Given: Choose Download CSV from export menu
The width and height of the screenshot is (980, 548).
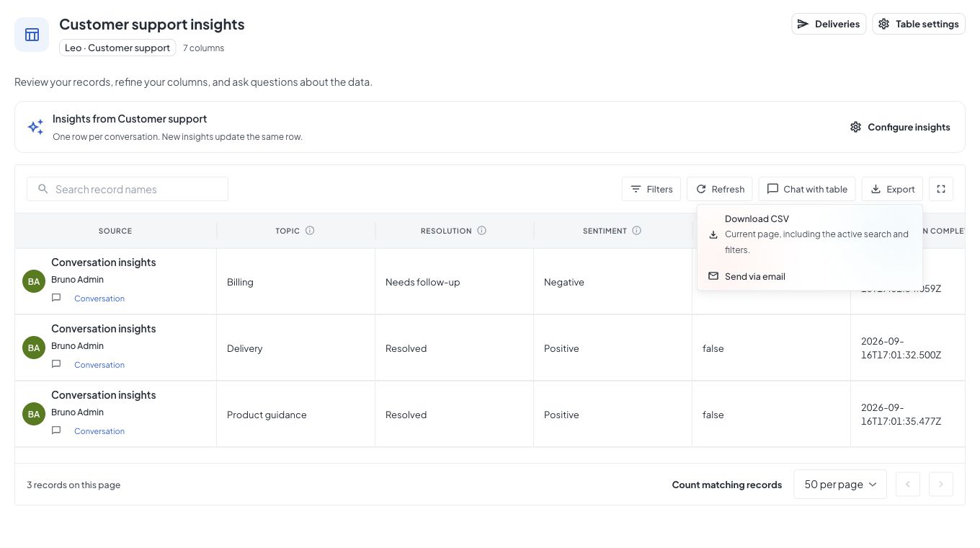Looking at the screenshot, I should coord(810,234).
